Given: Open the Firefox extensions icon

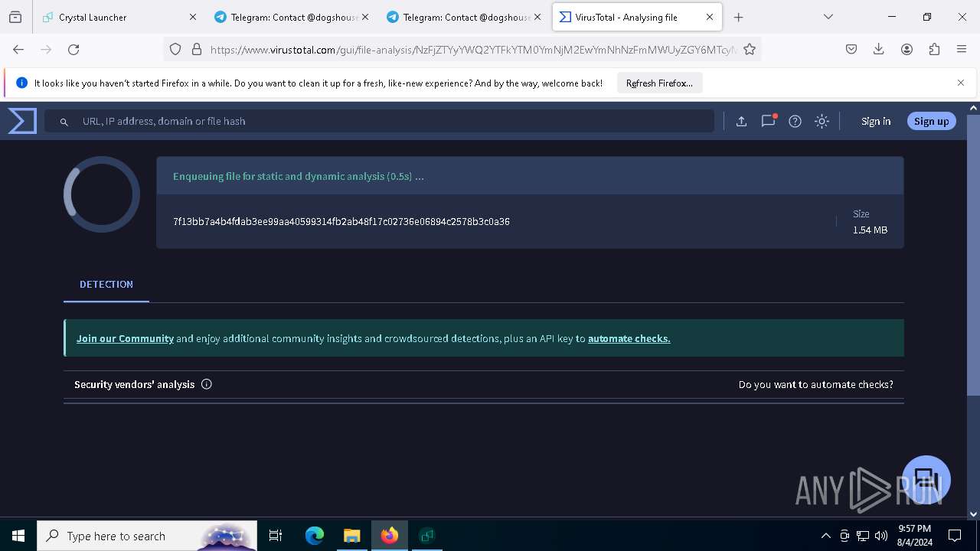Looking at the screenshot, I should [x=934, y=49].
